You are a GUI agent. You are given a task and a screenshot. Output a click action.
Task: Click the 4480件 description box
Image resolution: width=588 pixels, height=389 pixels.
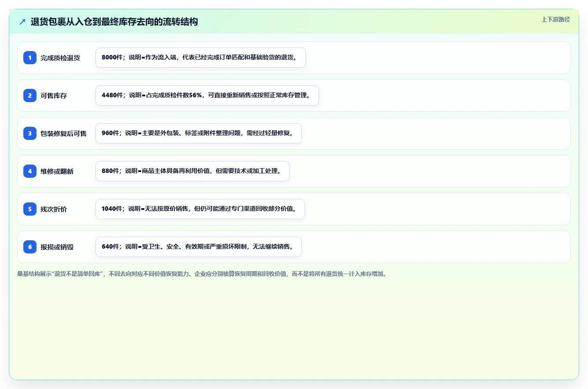(x=207, y=95)
